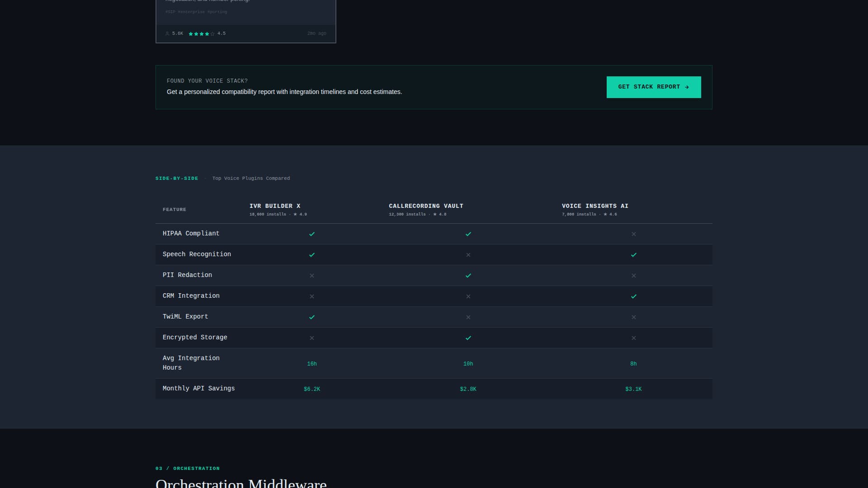This screenshot has height=488, width=868.
Task: Click TwiML Export cross for CallRecording Vault
Action: pos(468,317)
